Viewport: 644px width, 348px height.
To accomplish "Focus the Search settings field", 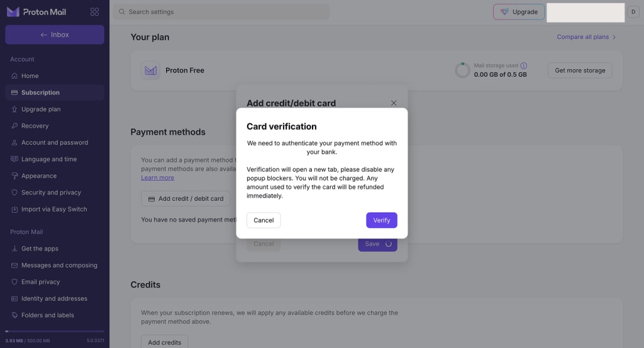I will click(220, 12).
